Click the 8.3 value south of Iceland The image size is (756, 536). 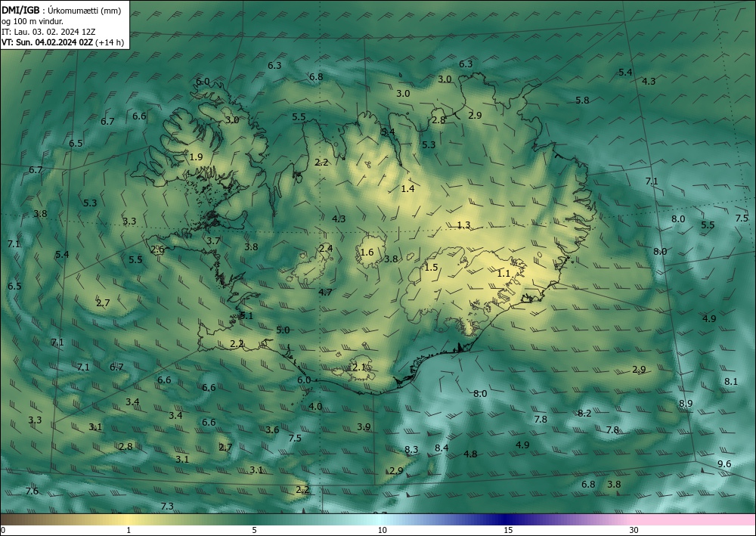click(411, 449)
